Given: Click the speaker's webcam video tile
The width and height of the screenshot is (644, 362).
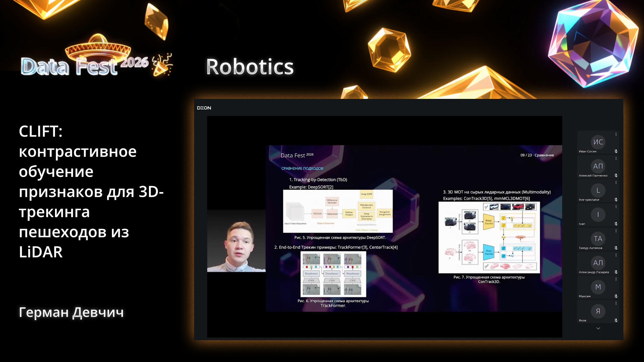Looking at the screenshot, I should pyautogui.click(x=236, y=241).
